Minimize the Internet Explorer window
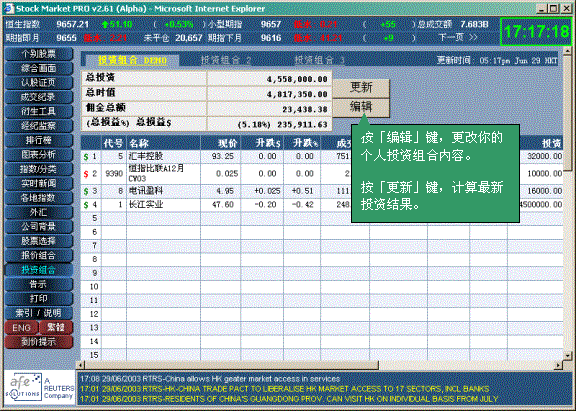 (543, 8)
